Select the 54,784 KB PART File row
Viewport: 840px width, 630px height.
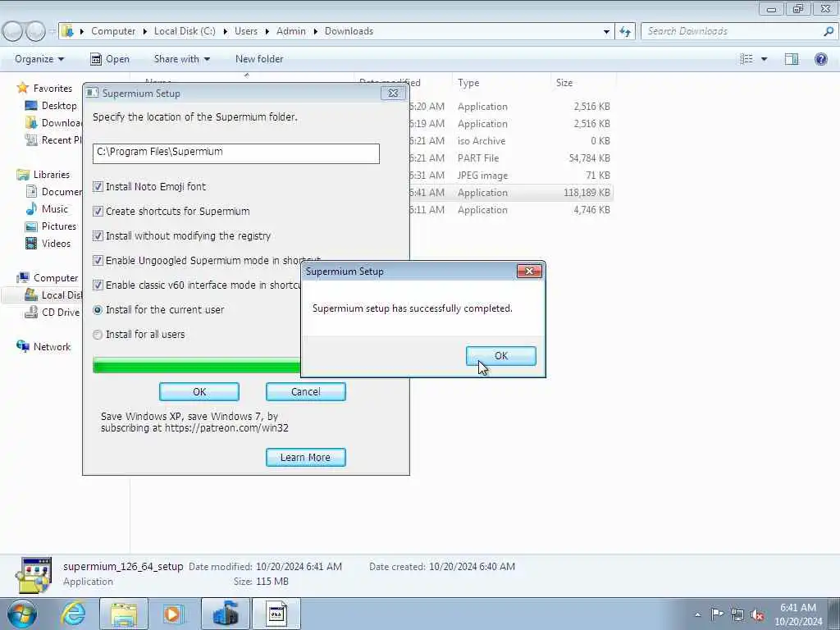tap(510, 158)
